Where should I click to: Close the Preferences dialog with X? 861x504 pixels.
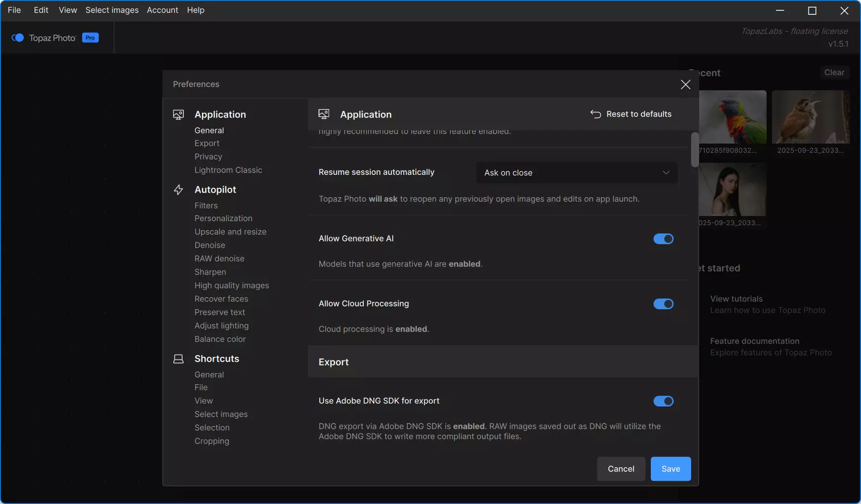click(686, 84)
